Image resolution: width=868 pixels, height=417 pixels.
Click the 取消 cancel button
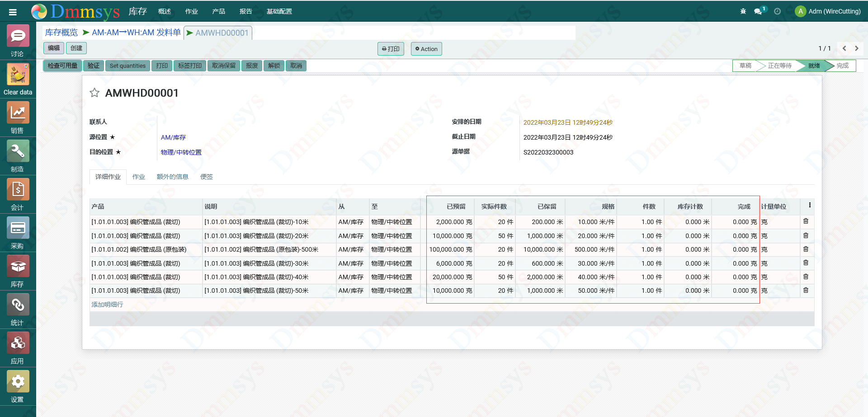(x=296, y=66)
